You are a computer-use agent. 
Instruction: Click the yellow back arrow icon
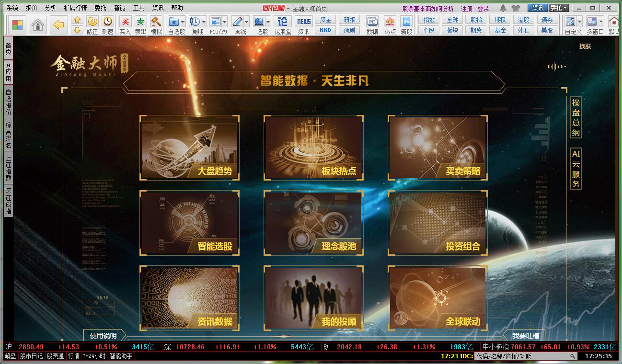click(x=59, y=25)
